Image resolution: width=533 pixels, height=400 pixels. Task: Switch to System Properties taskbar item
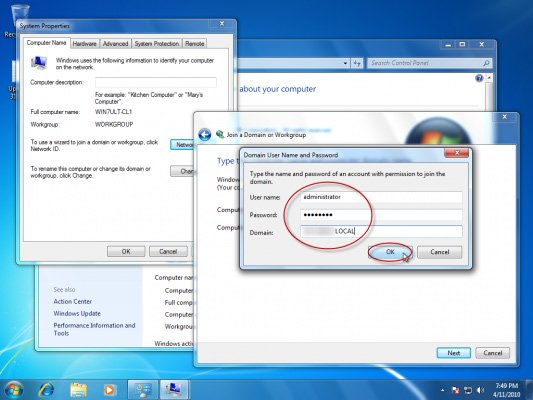pyautogui.click(x=174, y=389)
